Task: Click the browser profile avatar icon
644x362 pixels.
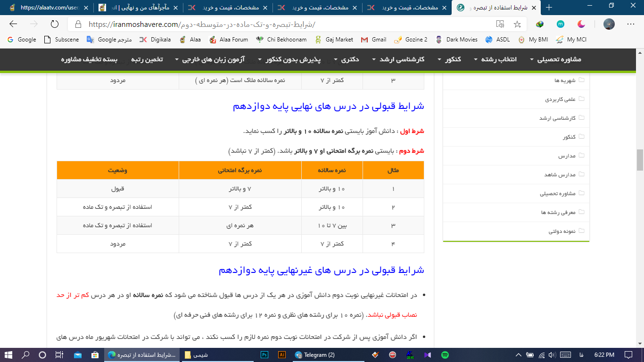Action: [609, 24]
